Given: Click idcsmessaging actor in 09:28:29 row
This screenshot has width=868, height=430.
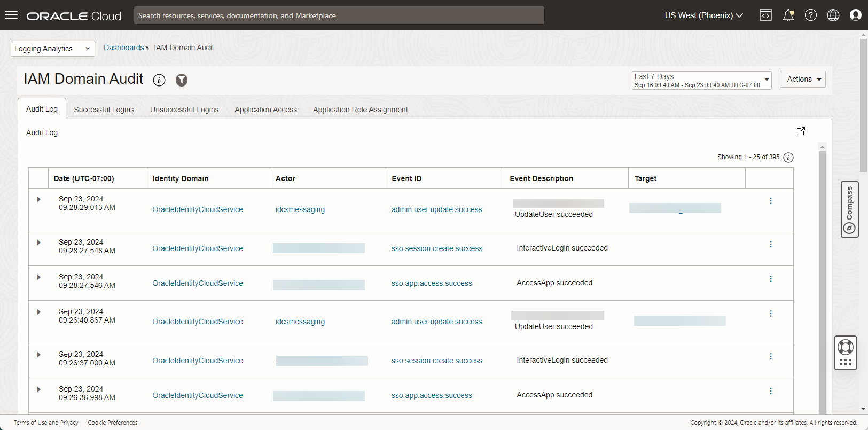Looking at the screenshot, I should [x=300, y=209].
